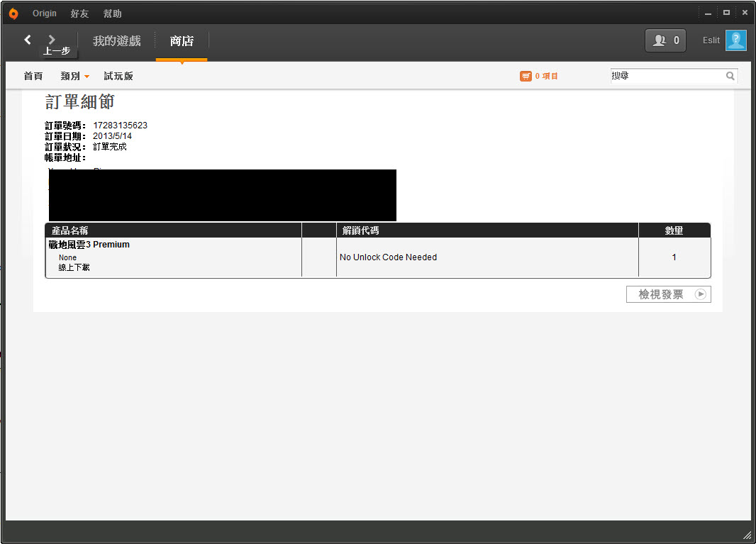Go back using the left arrow
Viewport: 756px width, 546px height.
(x=28, y=40)
